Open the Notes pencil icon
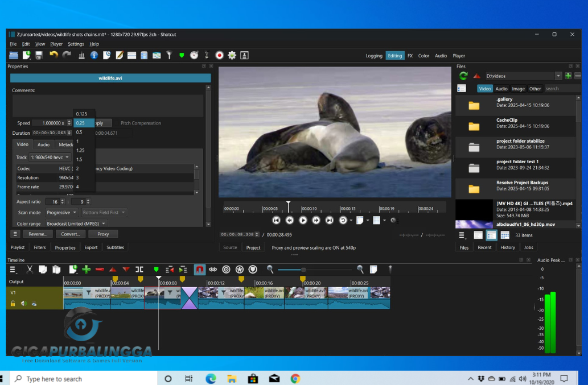588x385 pixels. tap(119, 55)
